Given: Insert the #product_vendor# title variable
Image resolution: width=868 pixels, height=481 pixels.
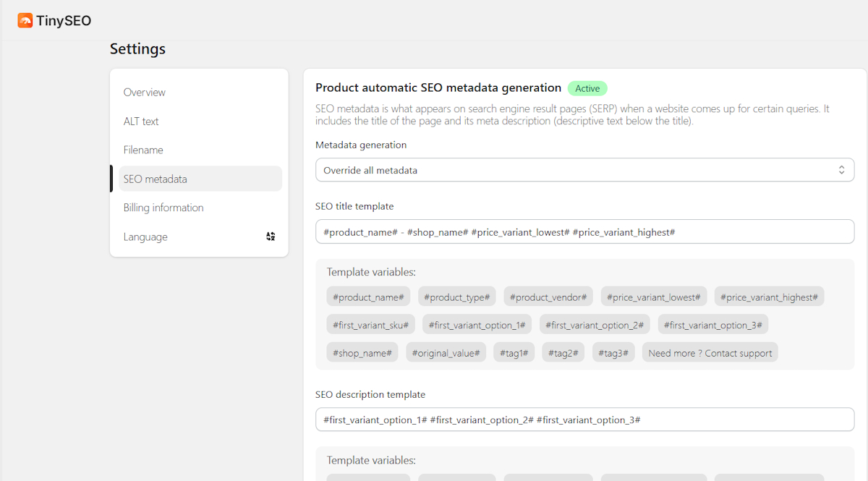Looking at the screenshot, I should [548, 297].
